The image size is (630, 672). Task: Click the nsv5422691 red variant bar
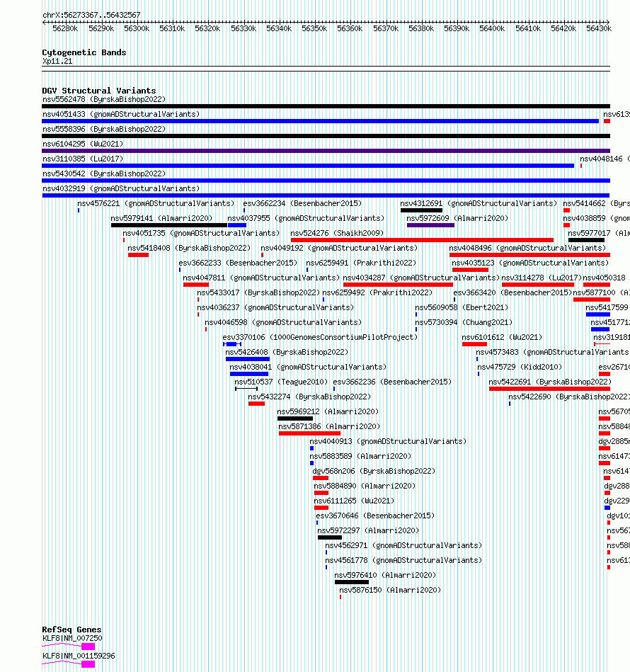549,389
